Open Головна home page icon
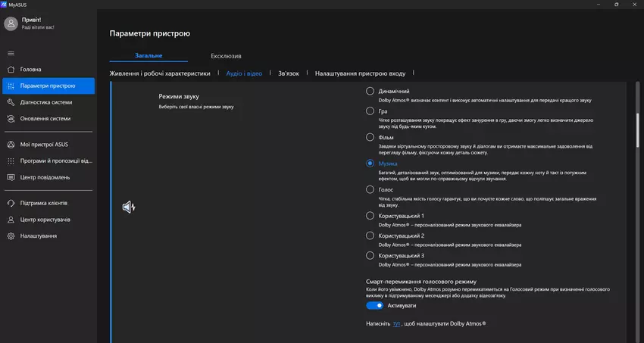Image resolution: width=644 pixels, height=343 pixels. pyautogui.click(x=11, y=70)
